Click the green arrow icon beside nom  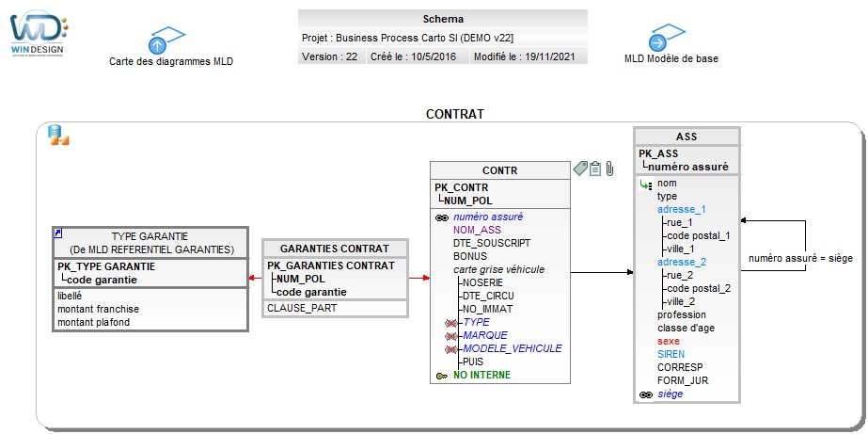point(645,185)
